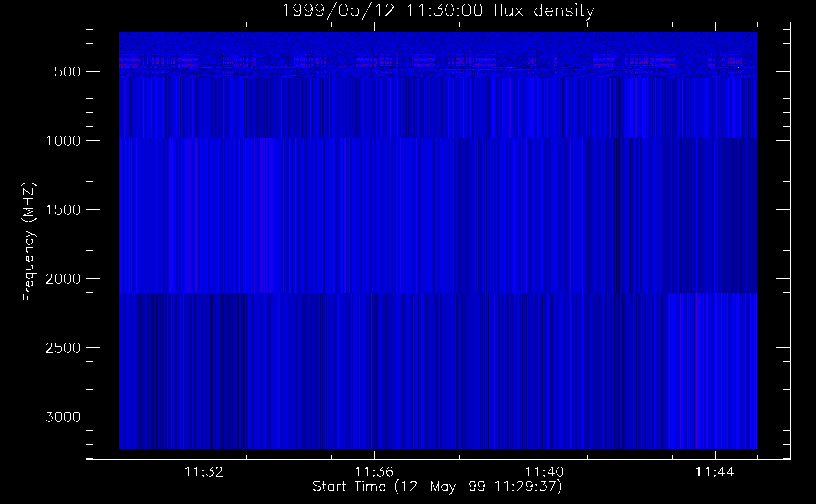Click the 11:32 time tick label

[x=204, y=472]
